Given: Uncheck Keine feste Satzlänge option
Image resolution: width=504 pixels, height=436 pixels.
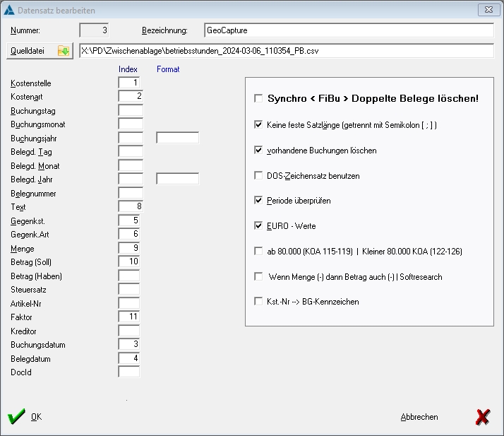Looking at the screenshot, I should pos(258,124).
